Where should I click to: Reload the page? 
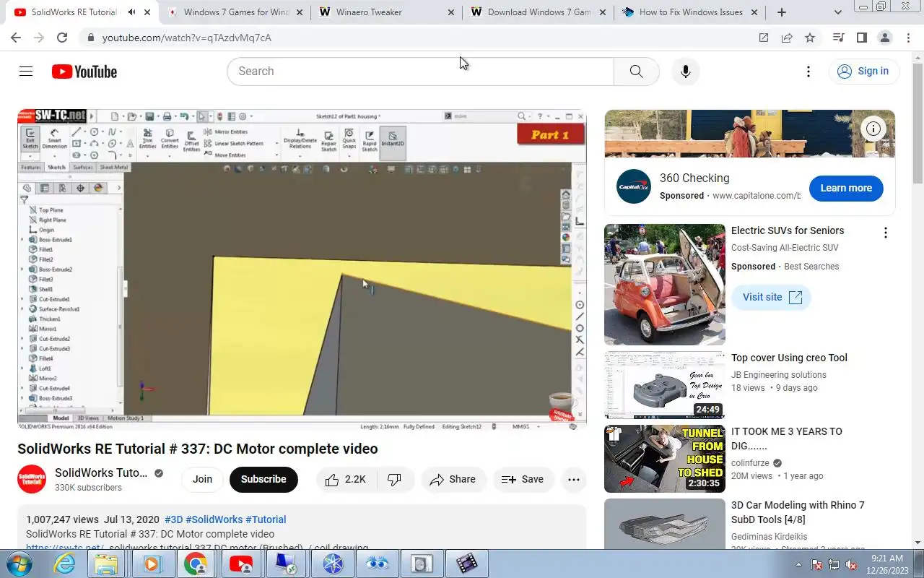(x=62, y=38)
